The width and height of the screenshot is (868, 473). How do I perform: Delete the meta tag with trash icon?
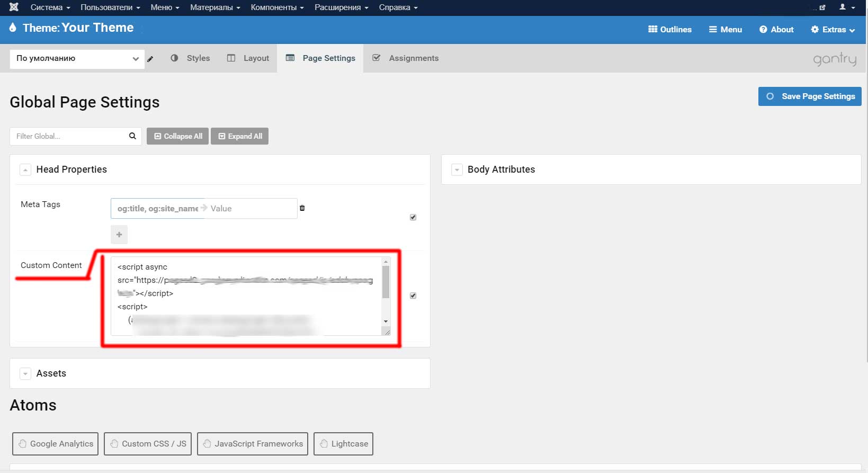point(302,208)
